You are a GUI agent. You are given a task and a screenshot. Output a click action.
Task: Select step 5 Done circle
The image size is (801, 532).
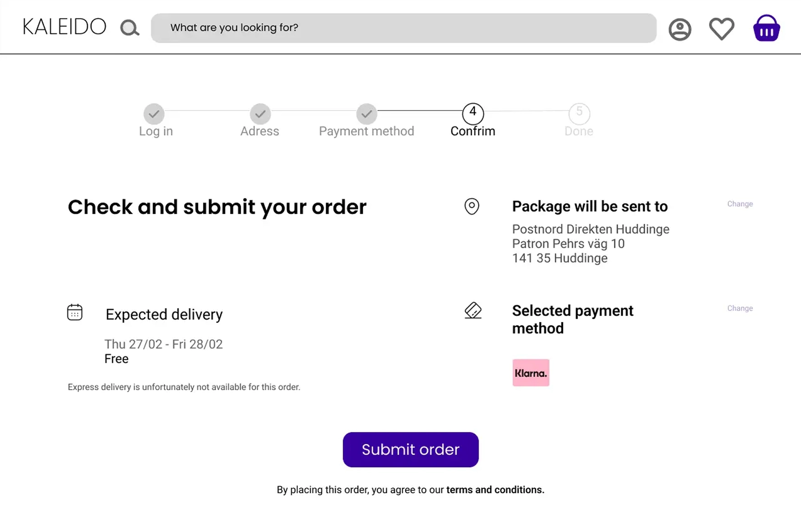[579, 113]
